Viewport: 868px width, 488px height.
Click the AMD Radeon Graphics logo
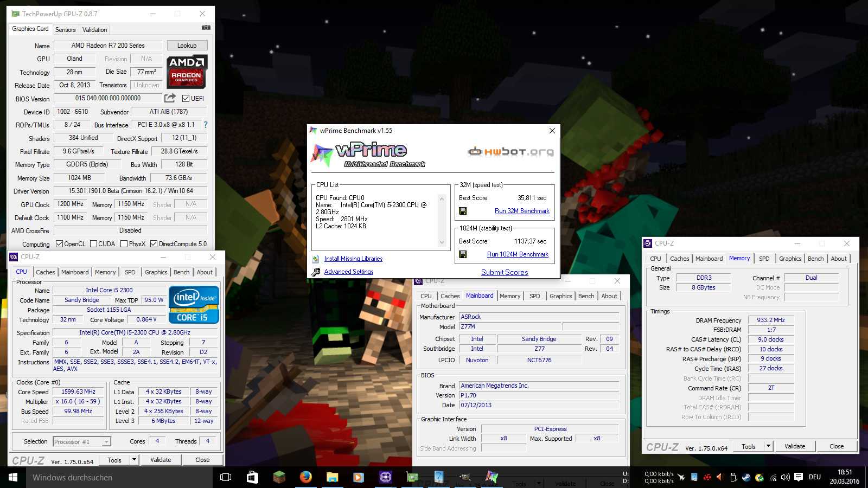click(x=187, y=72)
